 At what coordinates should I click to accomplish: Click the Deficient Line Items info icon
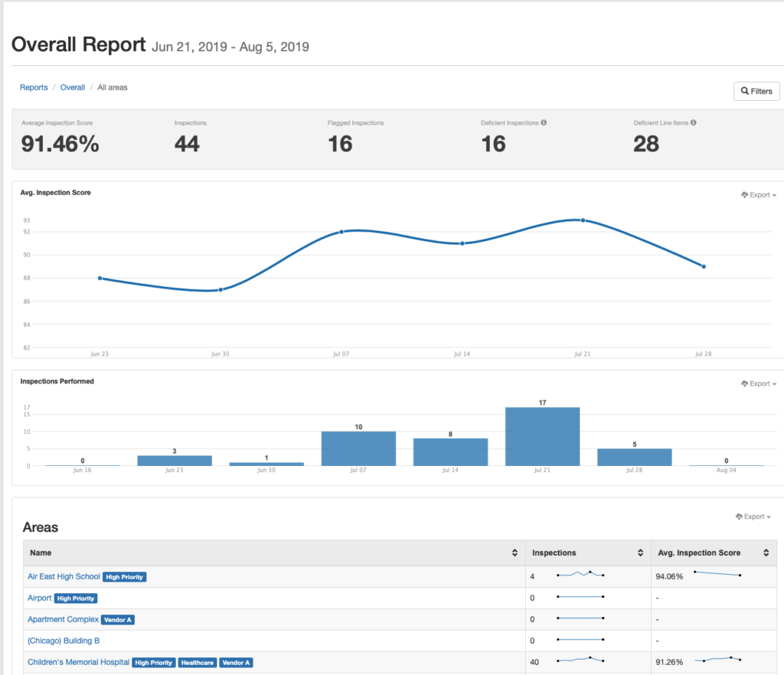(x=693, y=122)
